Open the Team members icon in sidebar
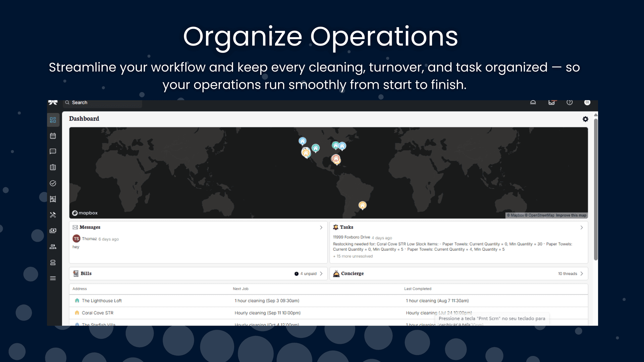 [53, 246]
